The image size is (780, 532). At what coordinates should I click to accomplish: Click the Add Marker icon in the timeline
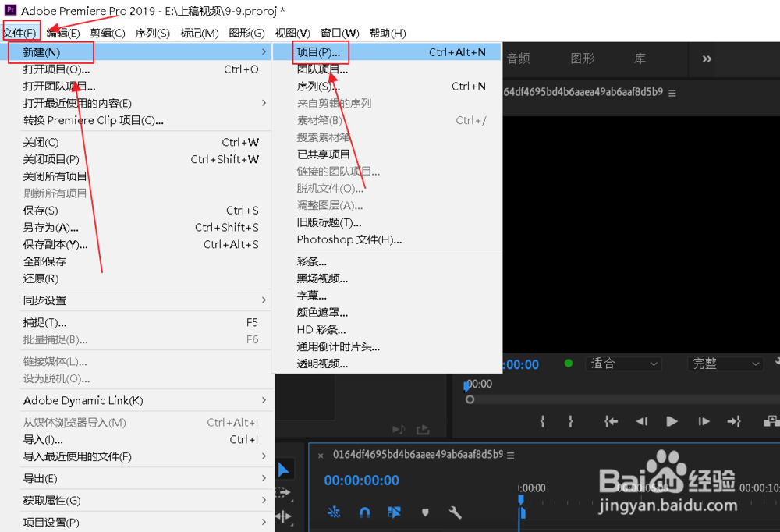click(x=425, y=512)
